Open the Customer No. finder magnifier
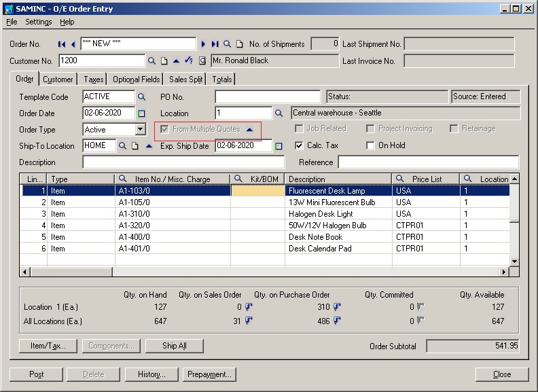Screen dimensions: 538x392 coord(152,61)
